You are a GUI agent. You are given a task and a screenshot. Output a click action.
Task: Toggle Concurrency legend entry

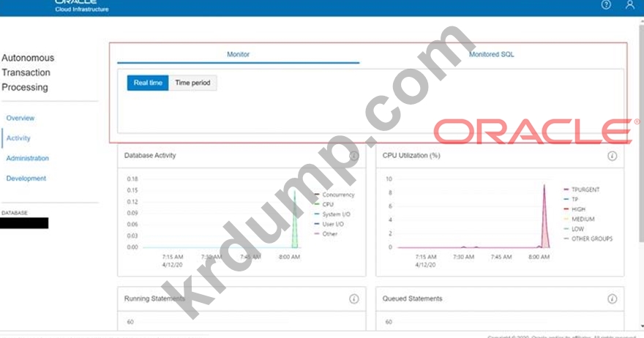click(x=334, y=195)
